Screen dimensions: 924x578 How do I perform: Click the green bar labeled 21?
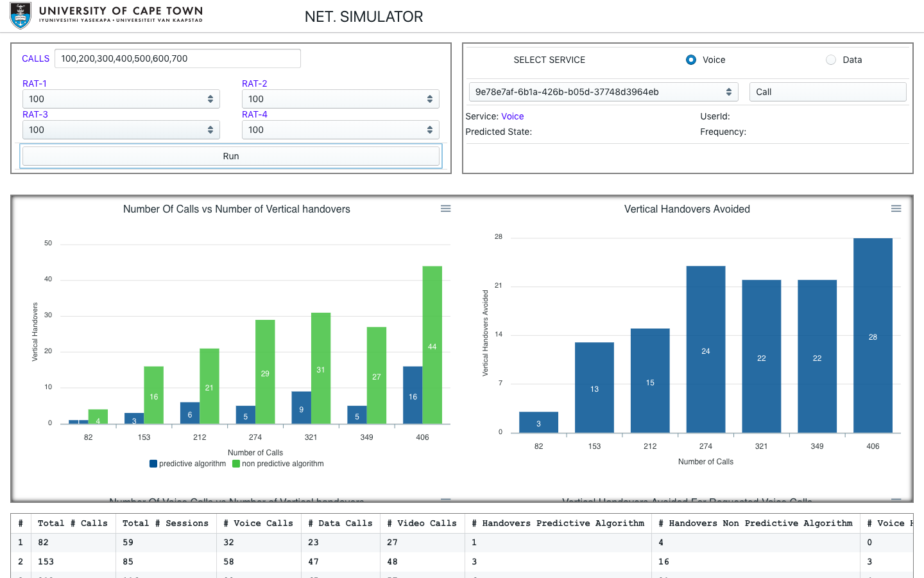[x=209, y=386]
